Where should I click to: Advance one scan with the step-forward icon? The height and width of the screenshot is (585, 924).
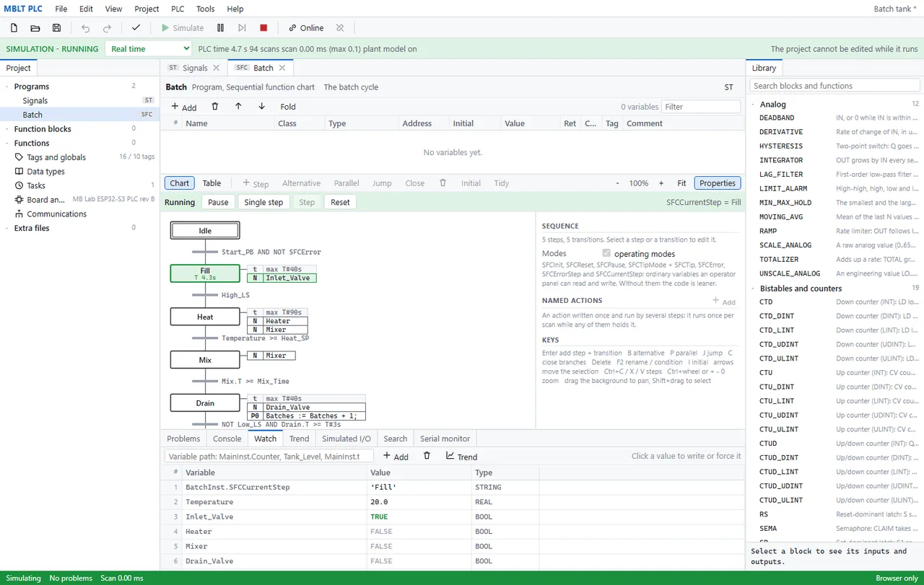click(x=242, y=28)
